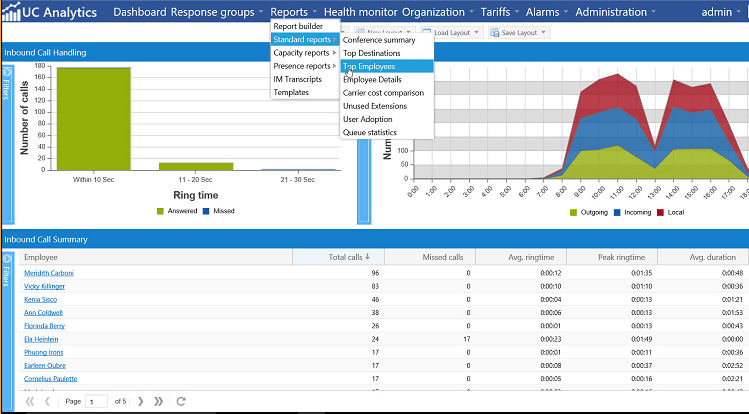This screenshot has height=414, width=749.
Task: Open Vicky Killinger employee link
Action: pyautogui.click(x=44, y=287)
